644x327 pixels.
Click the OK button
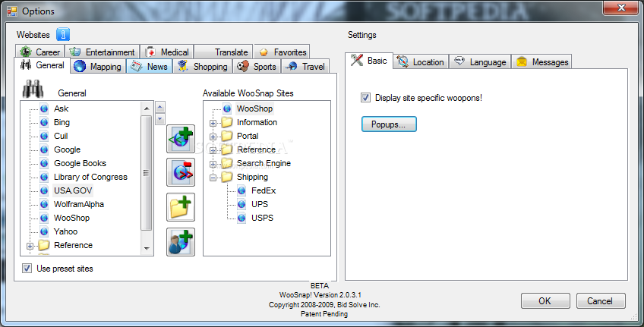tap(545, 300)
